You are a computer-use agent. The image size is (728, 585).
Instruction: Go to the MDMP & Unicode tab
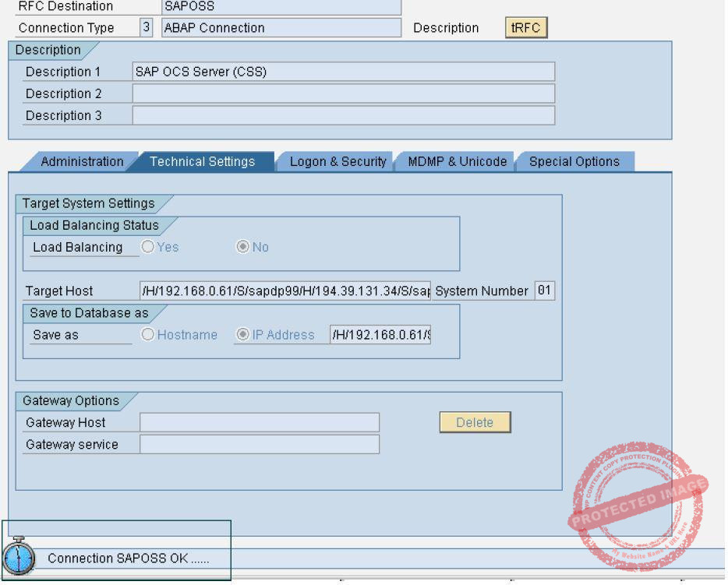[457, 162]
